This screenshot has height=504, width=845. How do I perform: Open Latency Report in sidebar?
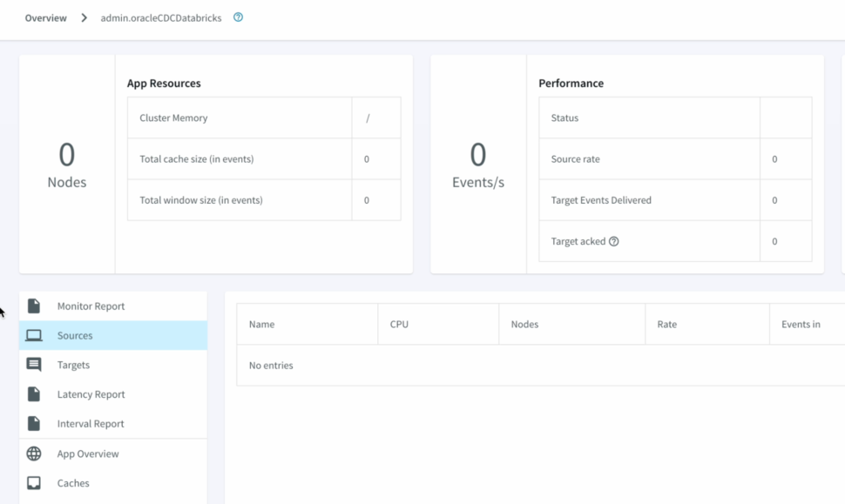coord(91,394)
